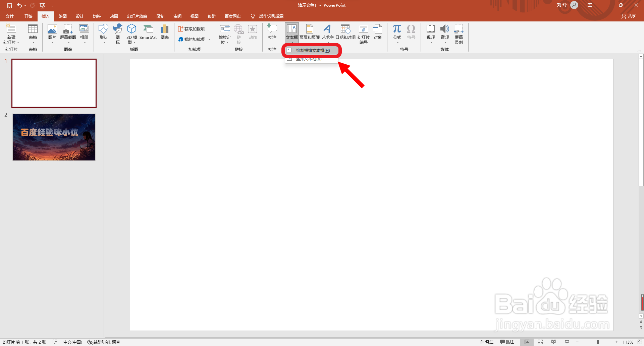The image size is (644, 346).
Task: Click the user account avatar icon
Action: pyautogui.click(x=574, y=5)
